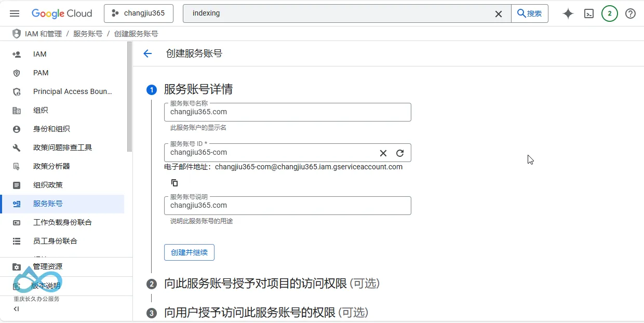The width and height of the screenshot is (644, 323).
Task: Click the wrench icon for 政策问题排查工具
Action: coord(17,148)
